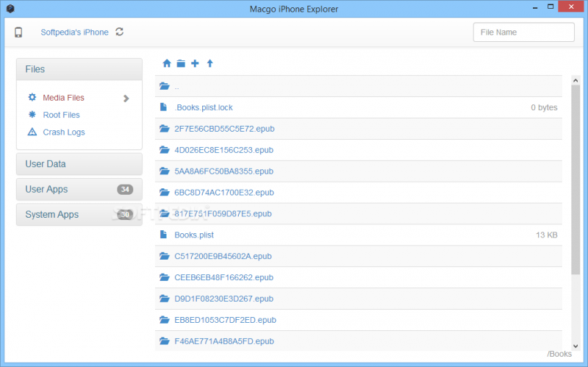Open CEEB6EB48F166262.epub folder name

click(x=224, y=277)
